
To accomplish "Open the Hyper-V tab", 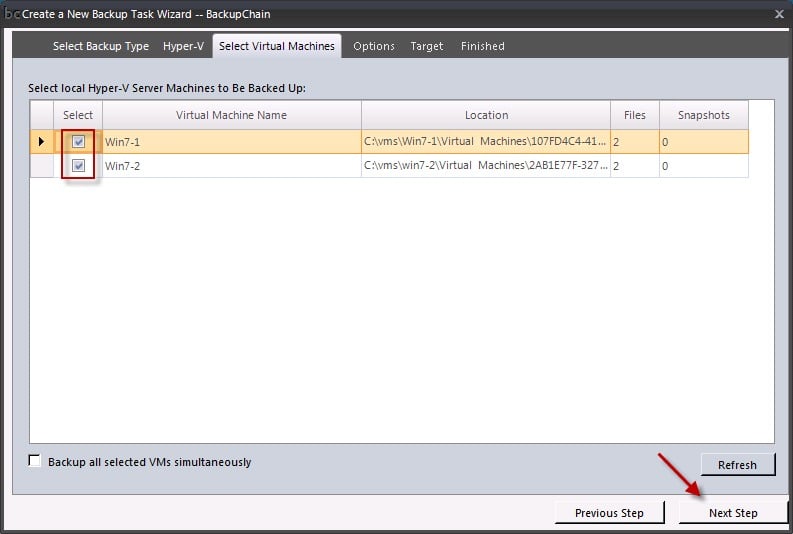I will [183, 46].
